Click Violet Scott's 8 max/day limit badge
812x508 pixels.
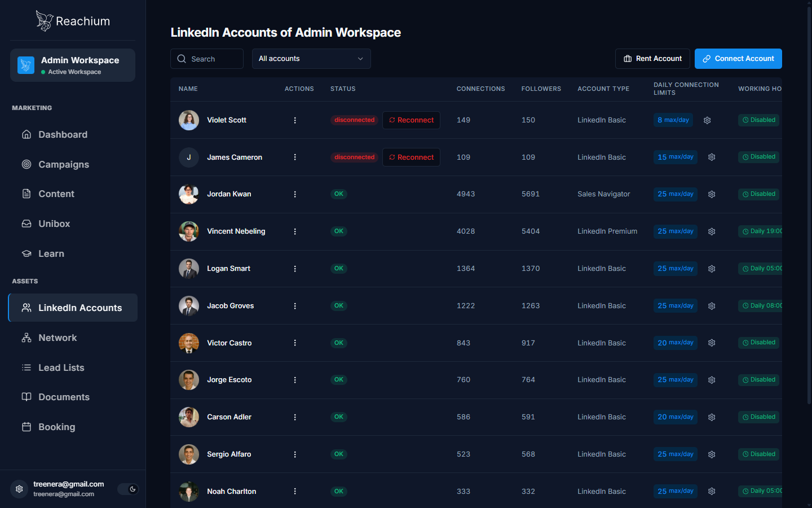point(673,120)
